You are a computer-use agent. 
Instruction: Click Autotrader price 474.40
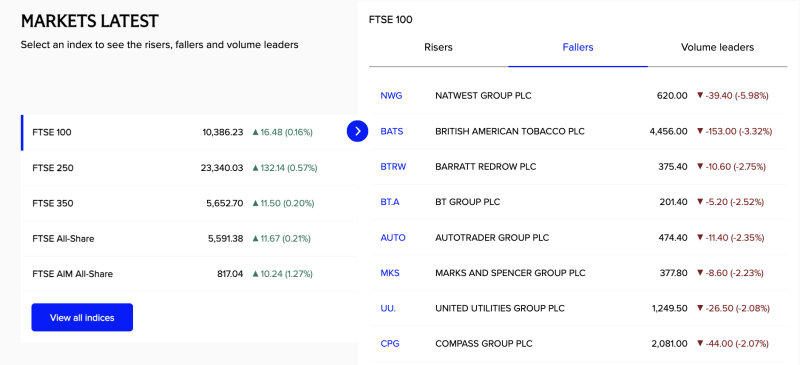[673, 237]
